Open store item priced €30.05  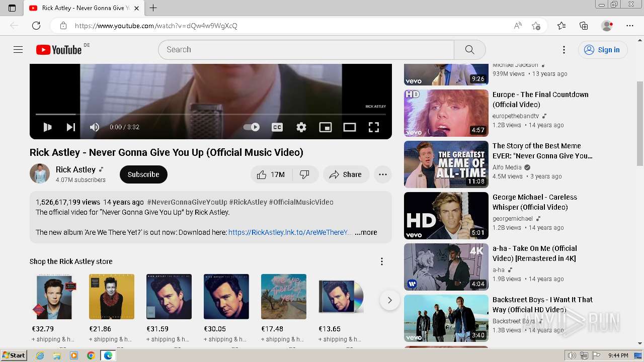(226, 297)
